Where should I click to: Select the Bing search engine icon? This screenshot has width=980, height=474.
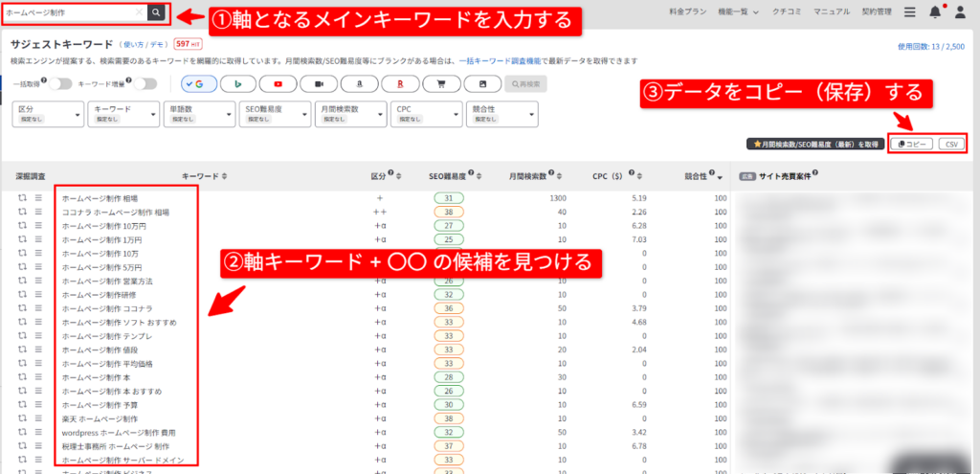(238, 84)
